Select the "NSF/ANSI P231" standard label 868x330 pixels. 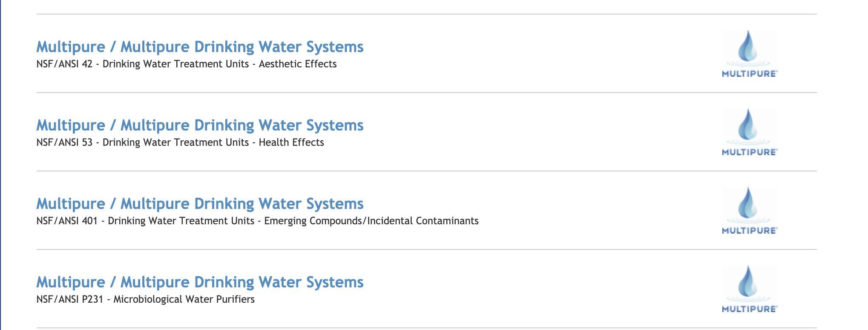(x=70, y=299)
